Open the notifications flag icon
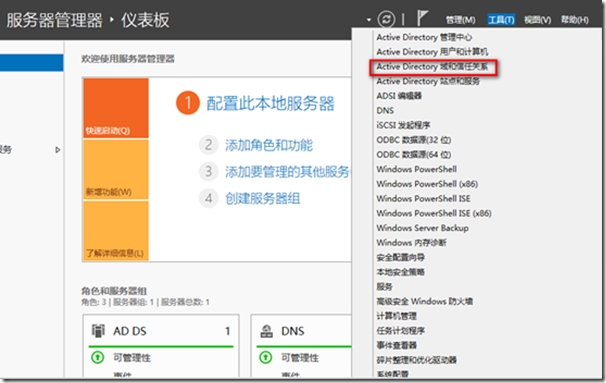Viewport: 606px width, 383px height. 422,18
